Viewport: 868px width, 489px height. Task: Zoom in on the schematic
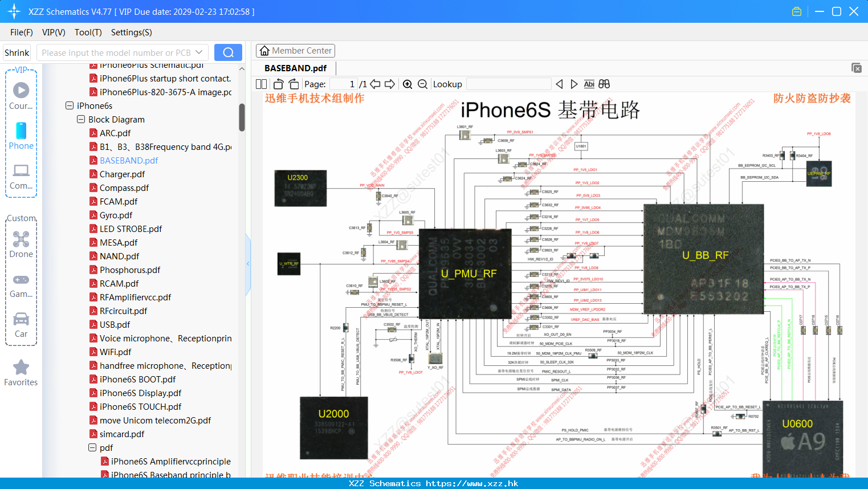pyautogui.click(x=407, y=84)
